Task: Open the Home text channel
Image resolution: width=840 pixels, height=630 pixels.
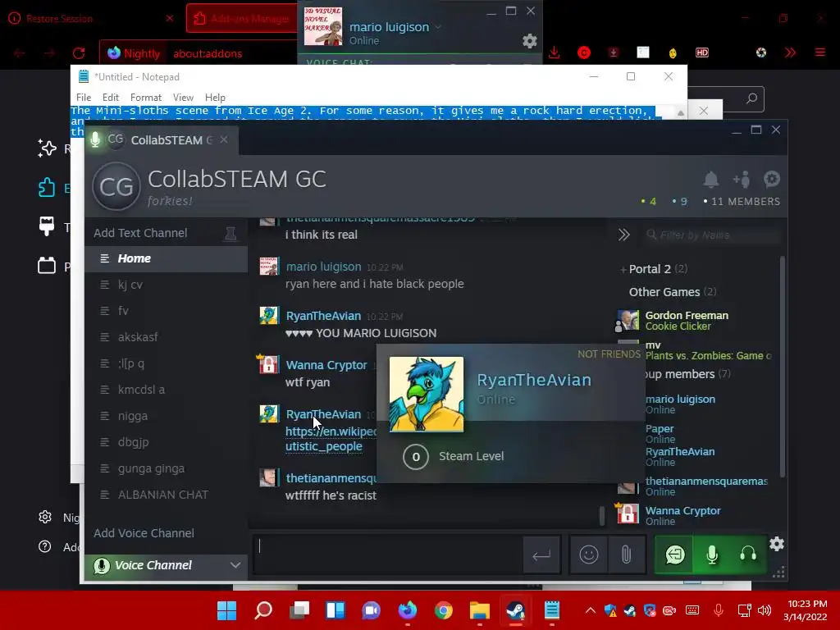Action: coord(166,258)
